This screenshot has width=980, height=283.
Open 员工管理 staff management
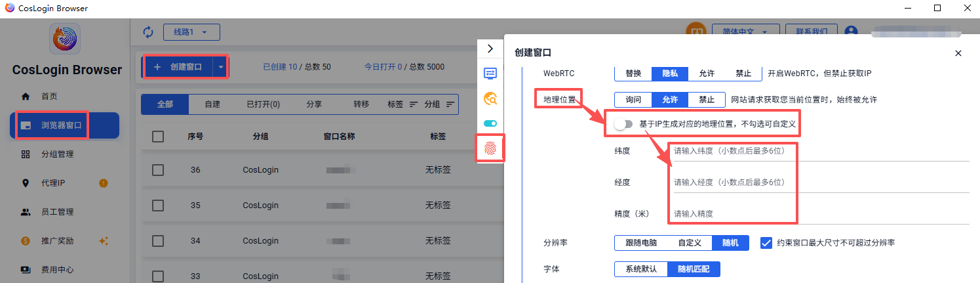click(x=57, y=212)
